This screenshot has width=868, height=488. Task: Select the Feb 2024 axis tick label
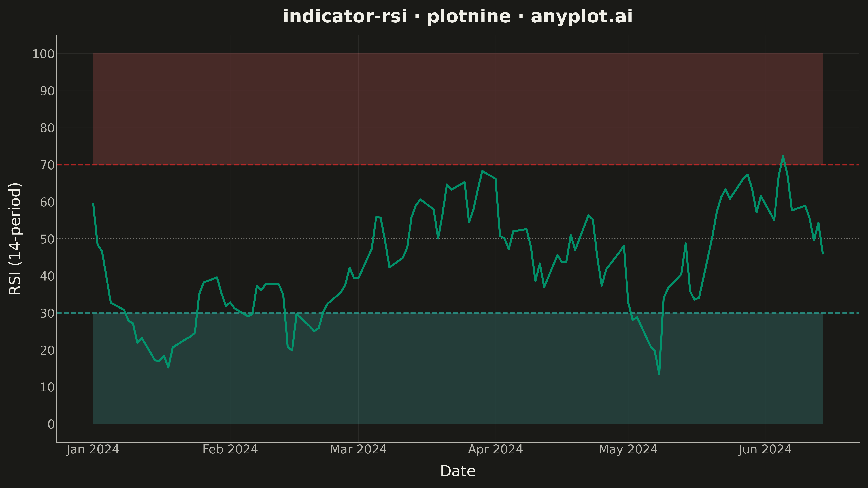230,449
